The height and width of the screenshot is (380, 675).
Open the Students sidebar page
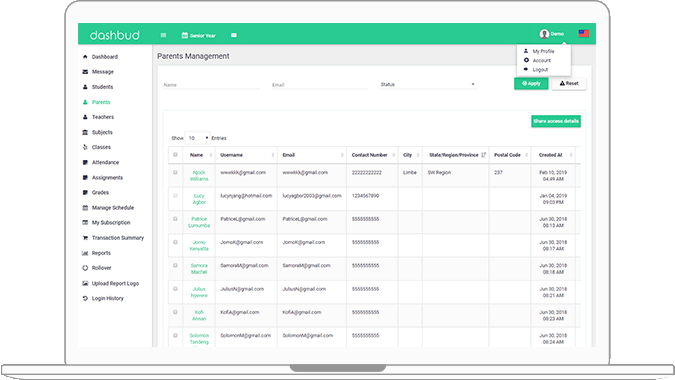point(102,87)
